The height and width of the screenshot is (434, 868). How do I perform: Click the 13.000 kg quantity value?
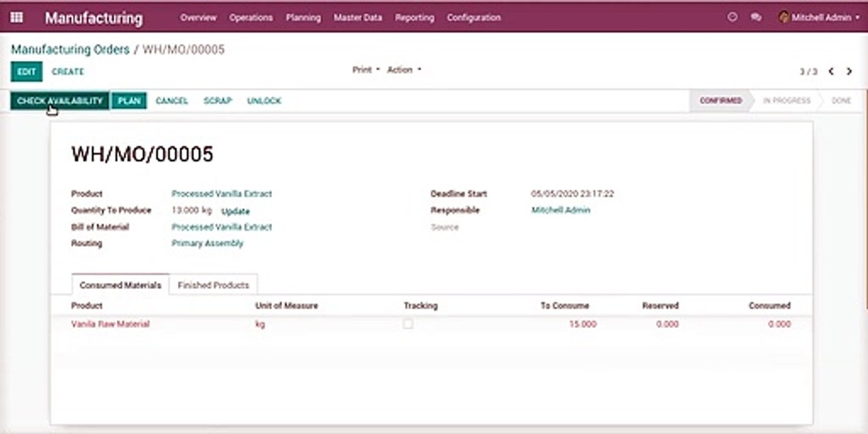[192, 210]
